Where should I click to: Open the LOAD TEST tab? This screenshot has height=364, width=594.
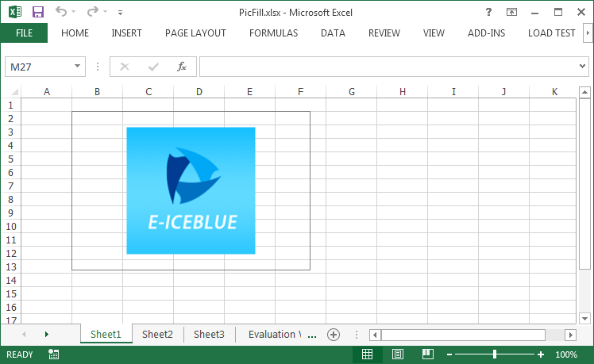point(552,33)
